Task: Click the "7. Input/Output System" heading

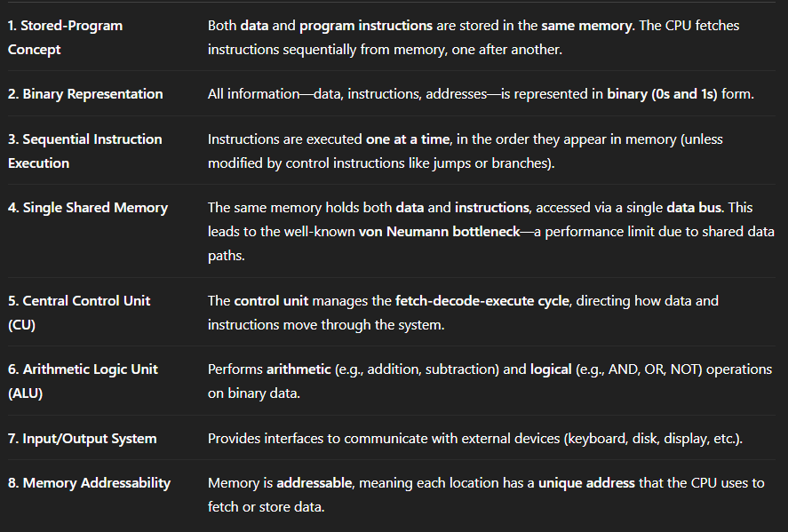Action: click(x=83, y=438)
